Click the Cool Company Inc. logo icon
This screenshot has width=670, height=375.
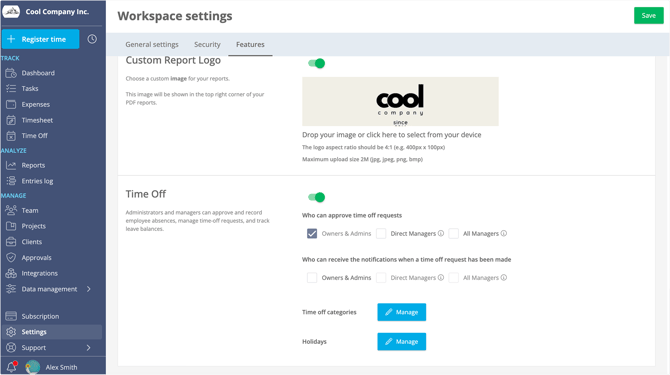11,12
